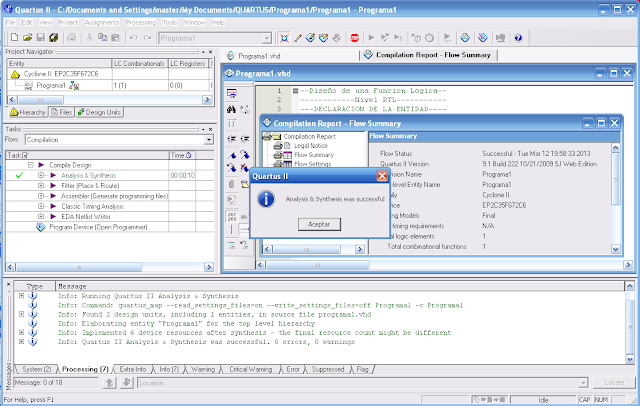Expand the Implemented 6 device resources message
Screen dimensions: 640x406
[x=21, y=333]
